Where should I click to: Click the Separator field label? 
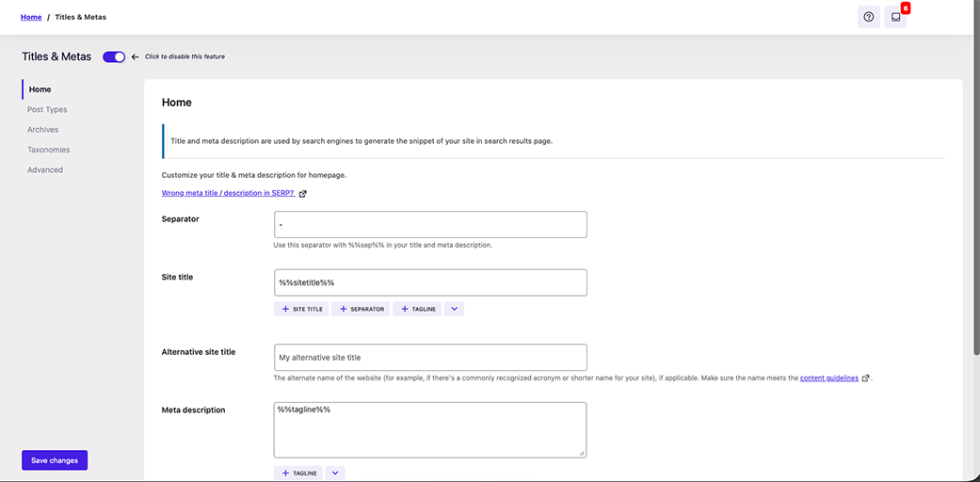pyautogui.click(x=181, y=218)
